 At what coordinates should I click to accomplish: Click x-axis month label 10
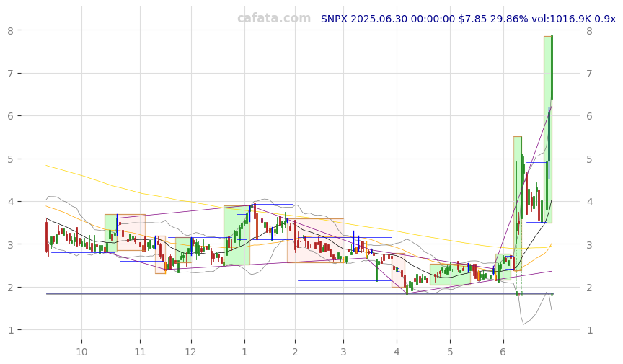(81, 352)
